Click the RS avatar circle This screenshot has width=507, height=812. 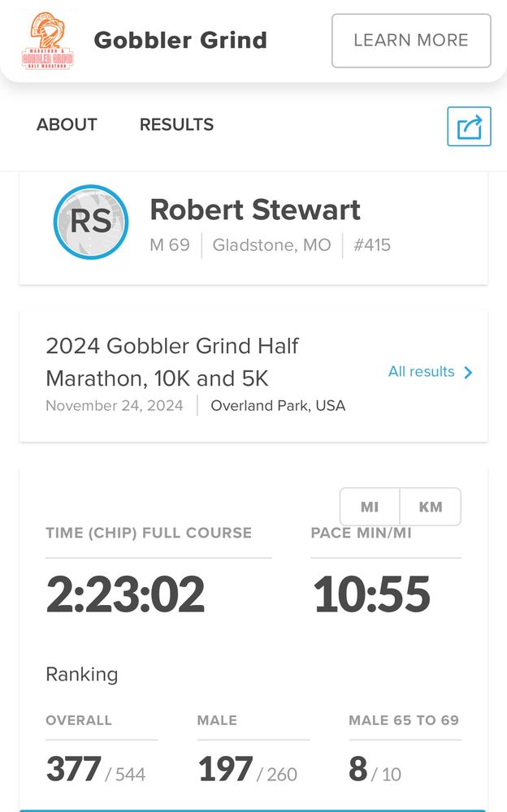coord(91,222)
